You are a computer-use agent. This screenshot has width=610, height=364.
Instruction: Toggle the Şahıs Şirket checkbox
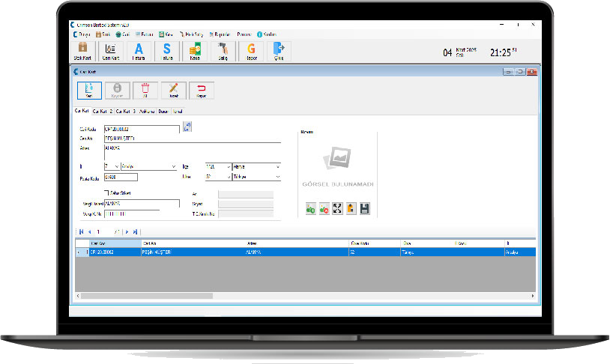click(107, 192)
